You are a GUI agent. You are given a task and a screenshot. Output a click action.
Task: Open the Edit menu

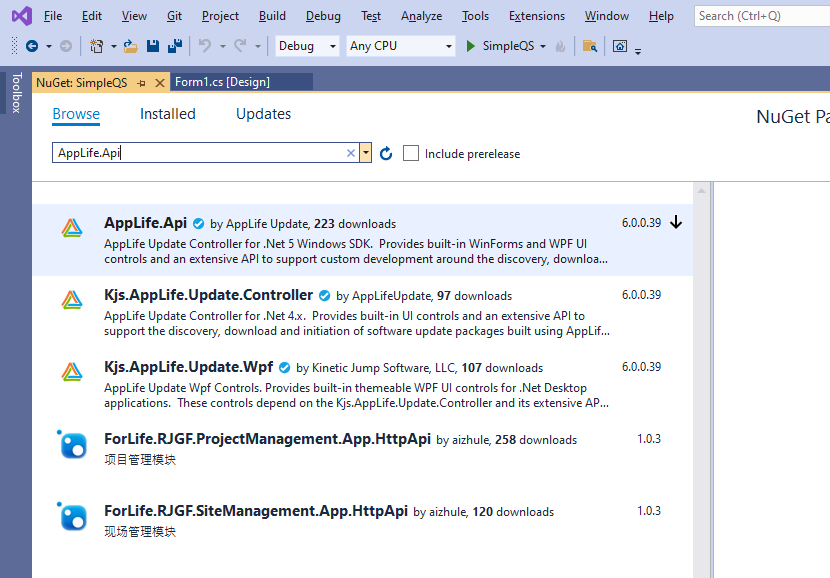[x=92, y=16]
